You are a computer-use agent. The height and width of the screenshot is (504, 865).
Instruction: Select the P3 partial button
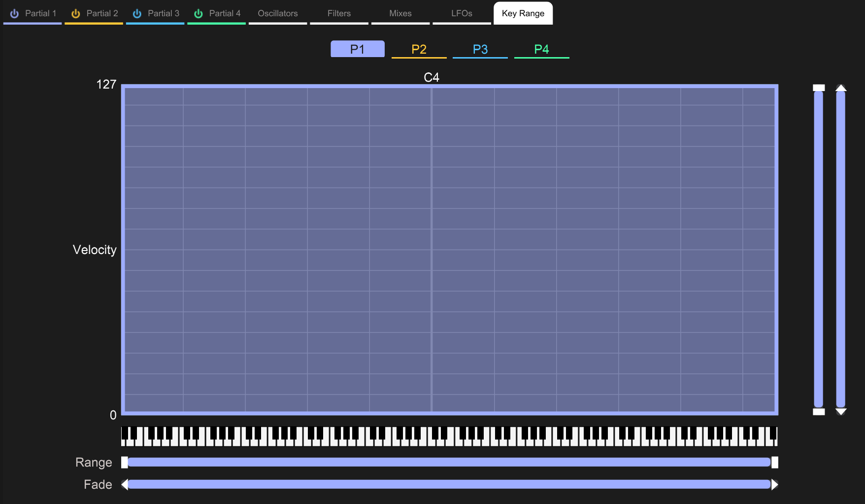480,49
